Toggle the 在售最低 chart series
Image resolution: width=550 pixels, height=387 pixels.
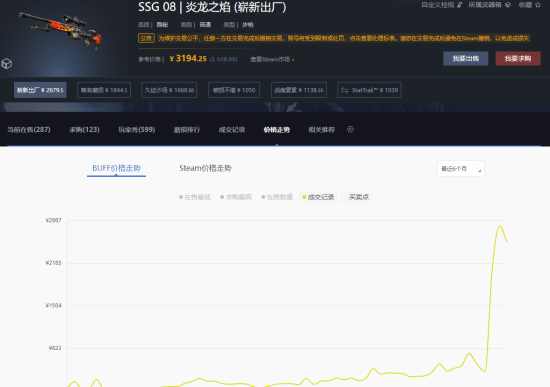point(195,197)
